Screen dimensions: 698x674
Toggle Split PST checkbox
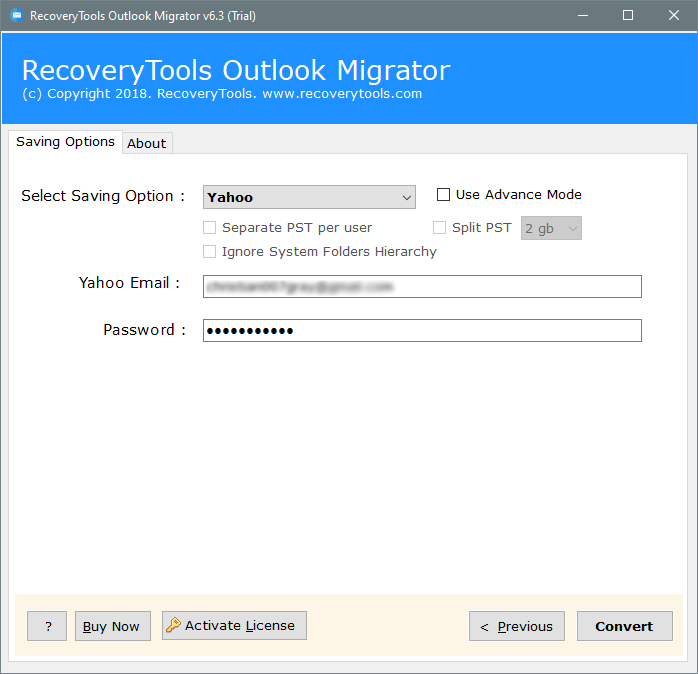(x=439, y=227)
